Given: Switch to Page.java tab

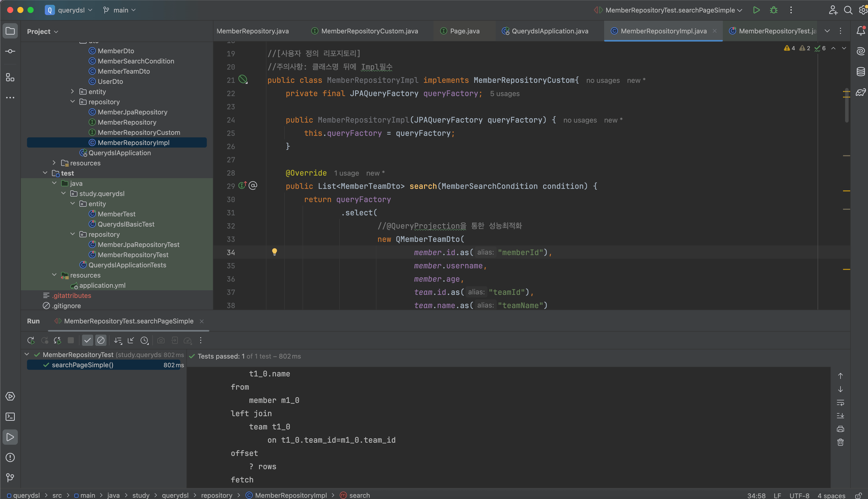Looking at the screenshot, I should pyautogui.click(x=460, y=31).
